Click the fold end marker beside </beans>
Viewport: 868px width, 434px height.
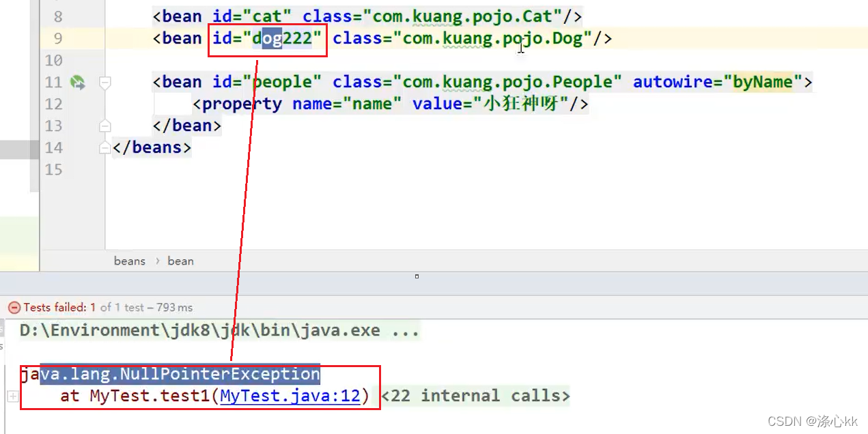coord(104,147)
